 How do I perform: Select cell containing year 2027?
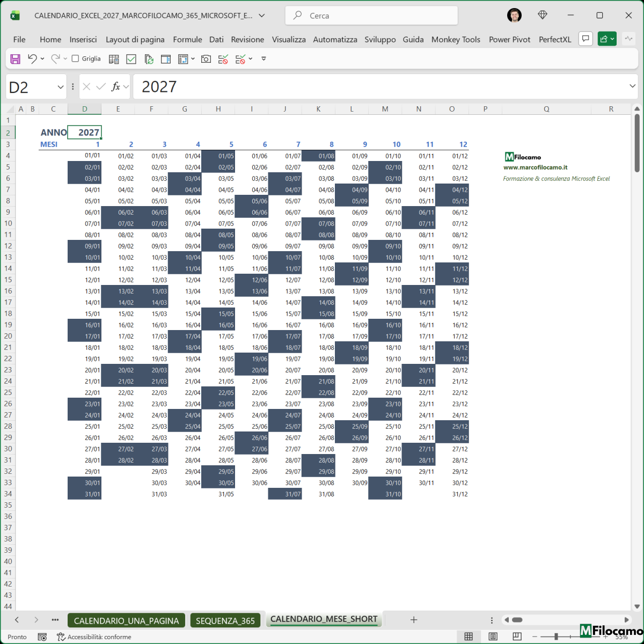coord(84,133)
